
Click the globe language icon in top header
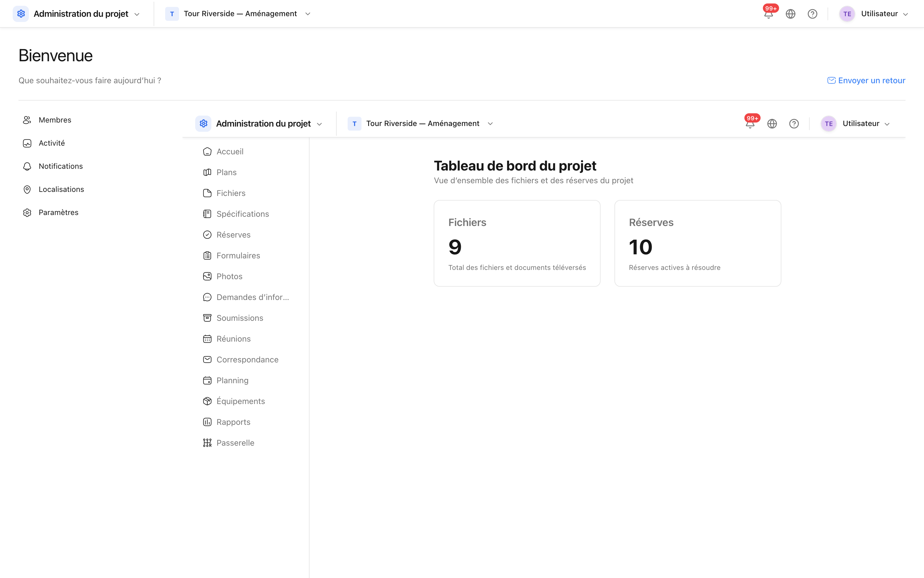tap(790, 14)
